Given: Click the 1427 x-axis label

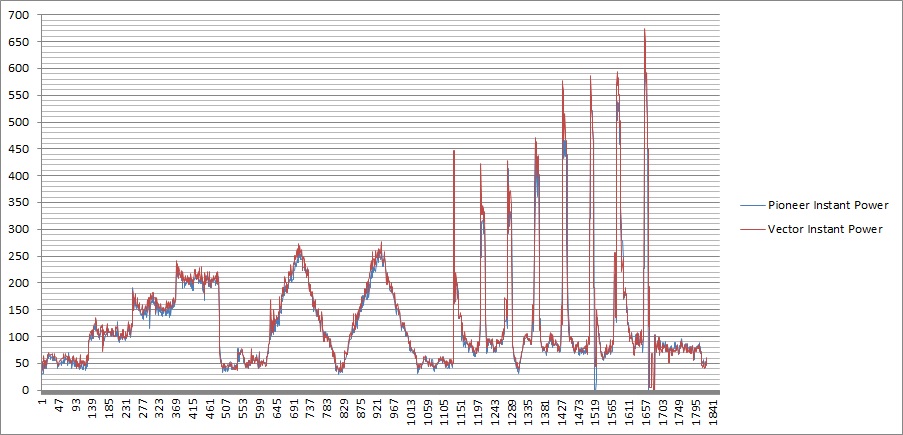Looking at the screenshot, I should (563, 412).
